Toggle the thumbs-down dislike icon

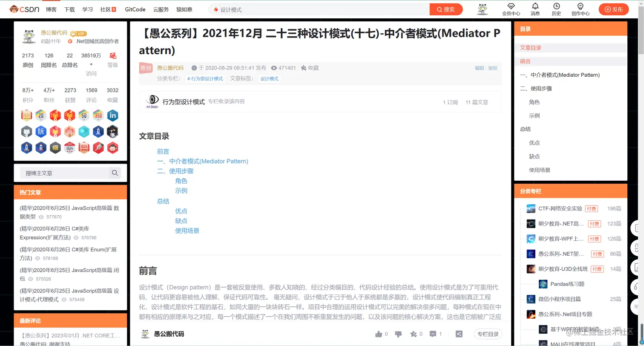click(398, 334)
